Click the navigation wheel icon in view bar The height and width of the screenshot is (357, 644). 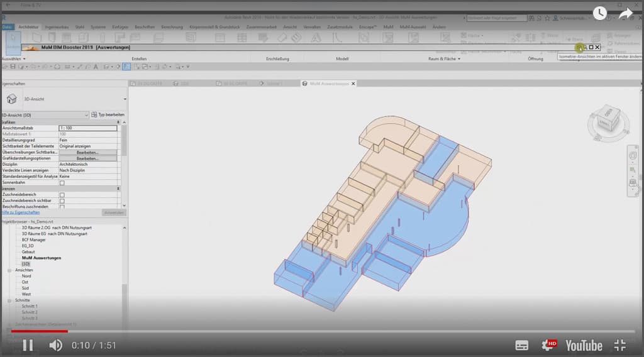click(633, 155)
